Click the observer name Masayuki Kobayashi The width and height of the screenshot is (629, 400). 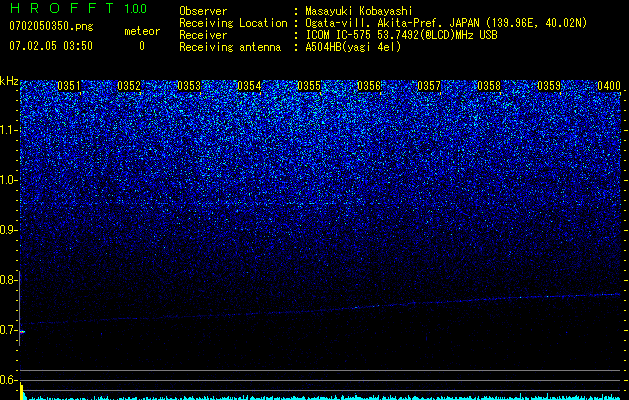click(359, 11)
